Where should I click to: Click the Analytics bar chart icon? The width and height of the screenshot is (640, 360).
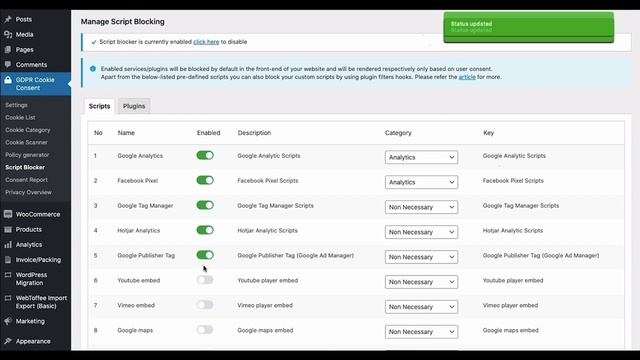point(8,244)
